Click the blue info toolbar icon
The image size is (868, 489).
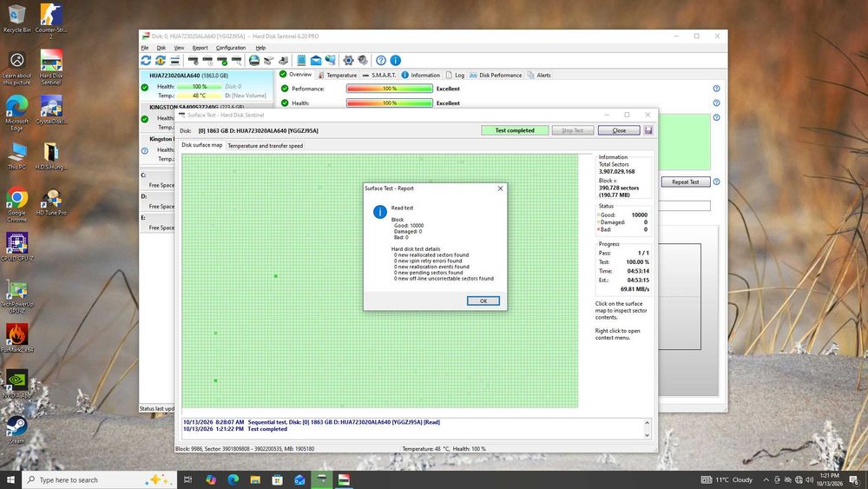(x=395, y=60)
